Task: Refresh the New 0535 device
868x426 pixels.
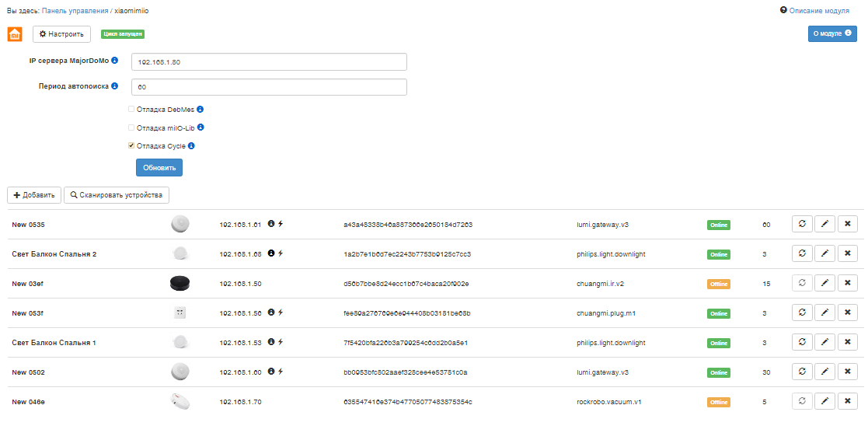Action: (802, 225)
